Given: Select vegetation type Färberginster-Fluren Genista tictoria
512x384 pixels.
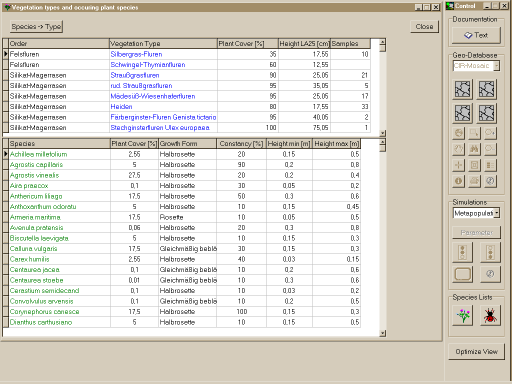Looking at the screenshot, I should [x=163, y=117].
